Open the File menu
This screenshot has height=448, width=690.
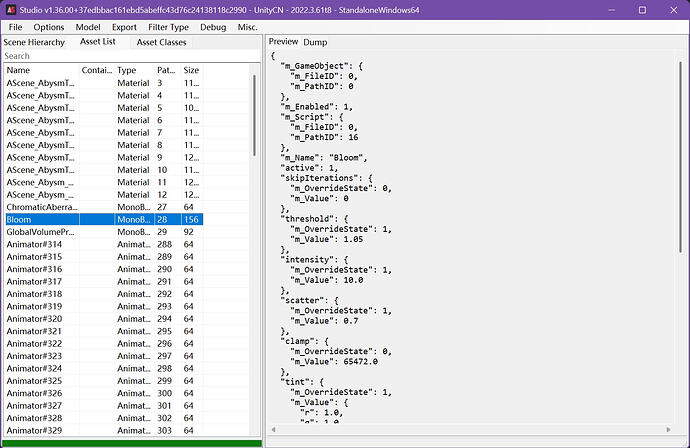(16, 27)
